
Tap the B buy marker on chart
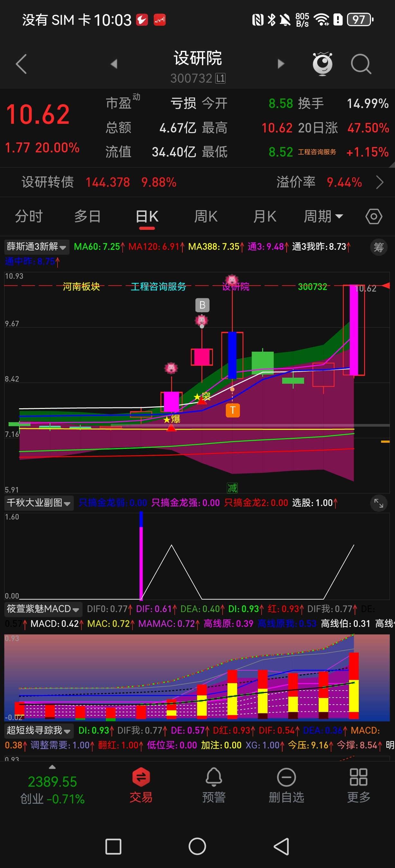(202, 305)
